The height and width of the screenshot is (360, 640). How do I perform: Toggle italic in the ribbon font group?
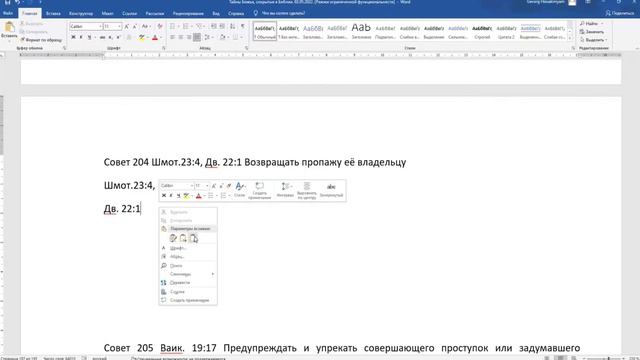[81, 38]
